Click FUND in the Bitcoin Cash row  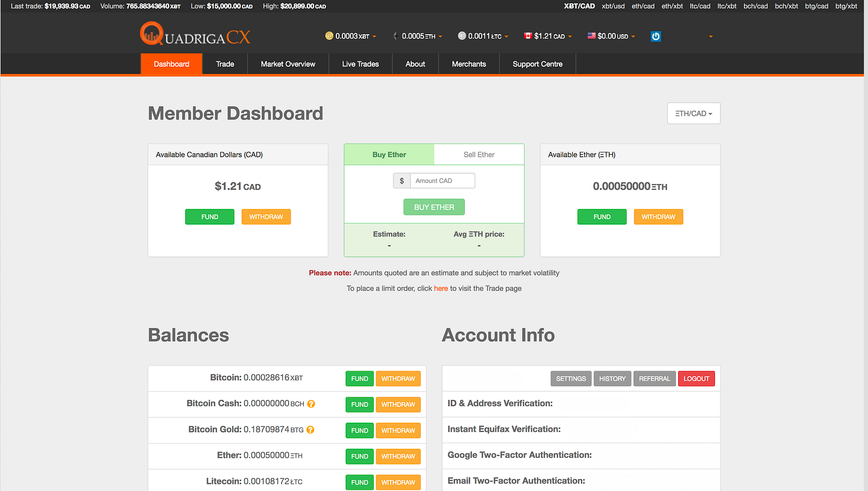click(360, 405)
